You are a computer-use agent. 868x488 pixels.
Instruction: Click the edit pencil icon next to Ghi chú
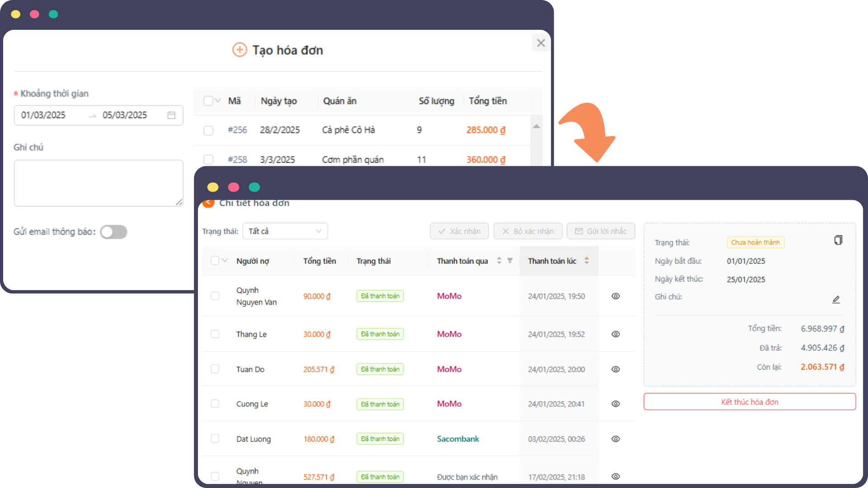tap(836, 300)
